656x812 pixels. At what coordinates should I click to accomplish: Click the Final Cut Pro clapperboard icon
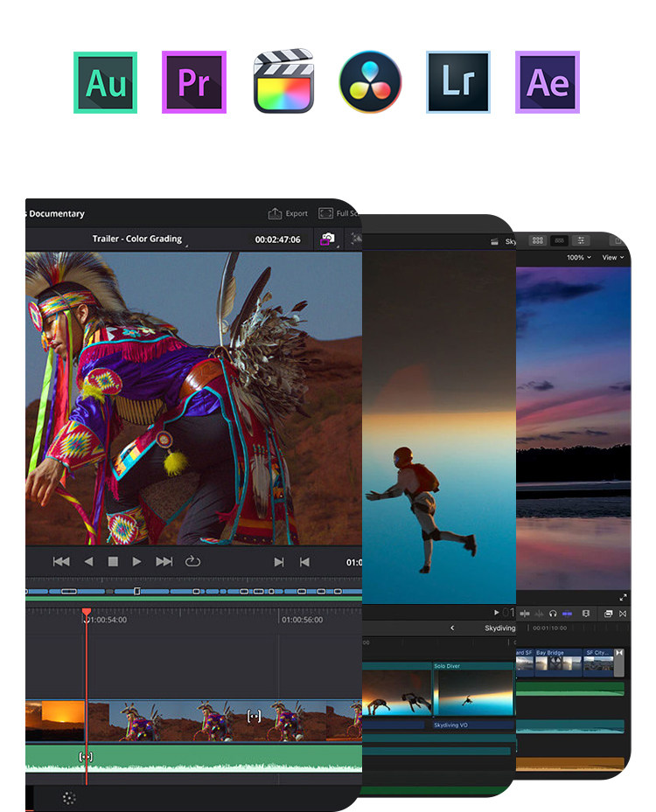click(x=283, y=80)
